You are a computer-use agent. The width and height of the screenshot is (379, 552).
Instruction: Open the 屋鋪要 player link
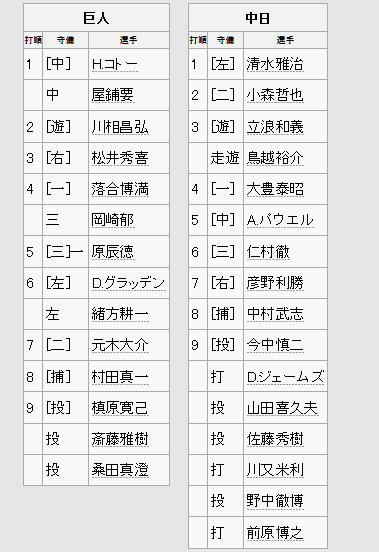113,95
